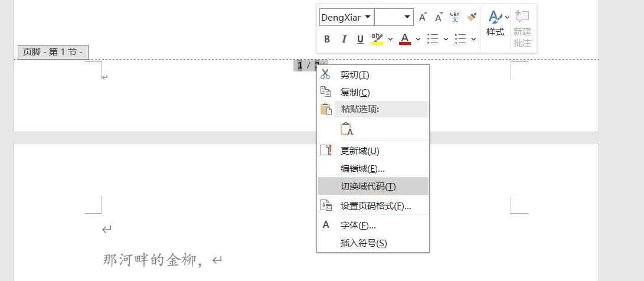
Task: Open the font size dropdown box
Action: pos(394,17)
